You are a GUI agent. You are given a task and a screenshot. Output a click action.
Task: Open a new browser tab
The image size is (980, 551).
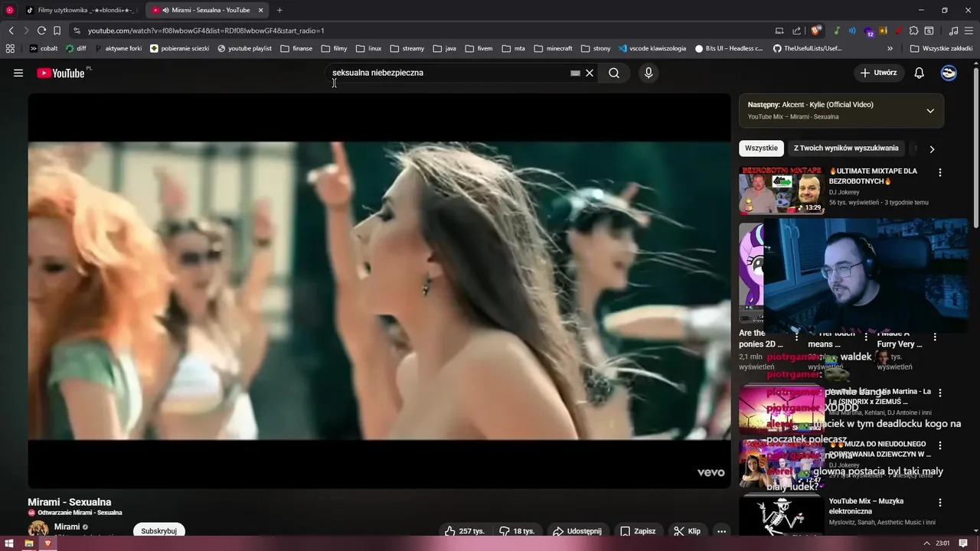[279, 10]
